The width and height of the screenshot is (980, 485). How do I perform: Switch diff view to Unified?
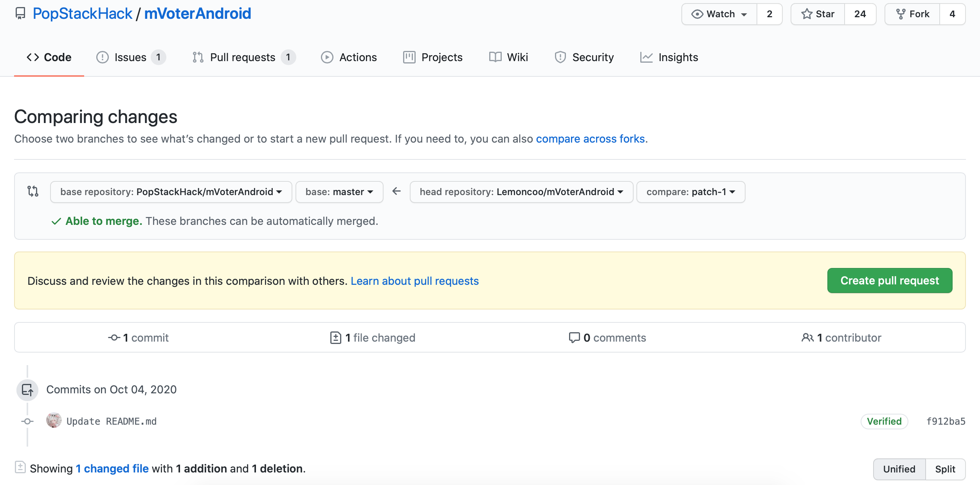point(899,469)
